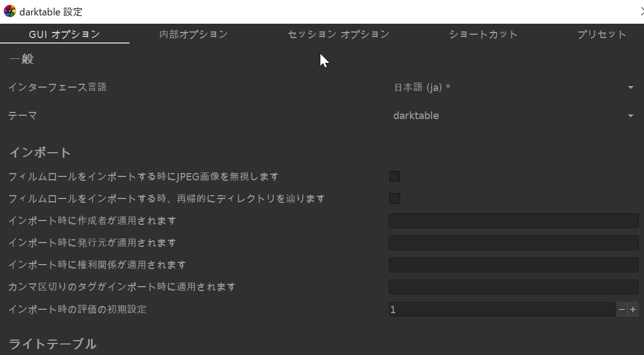
Task: Focus the インポート時に権利関係が適用されます input field
Action: pyautogui.click(x=514, y=265)
